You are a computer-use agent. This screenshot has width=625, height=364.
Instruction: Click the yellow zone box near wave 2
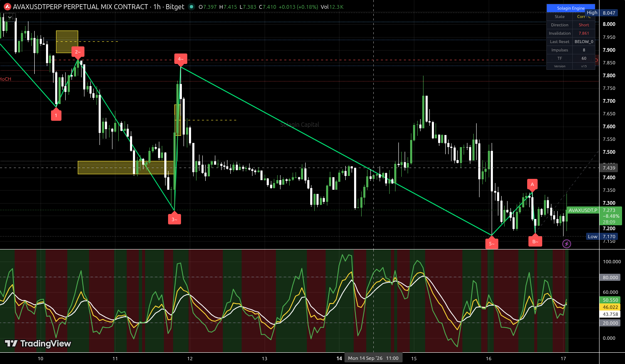pyautogui.click(x=67, y=42)
